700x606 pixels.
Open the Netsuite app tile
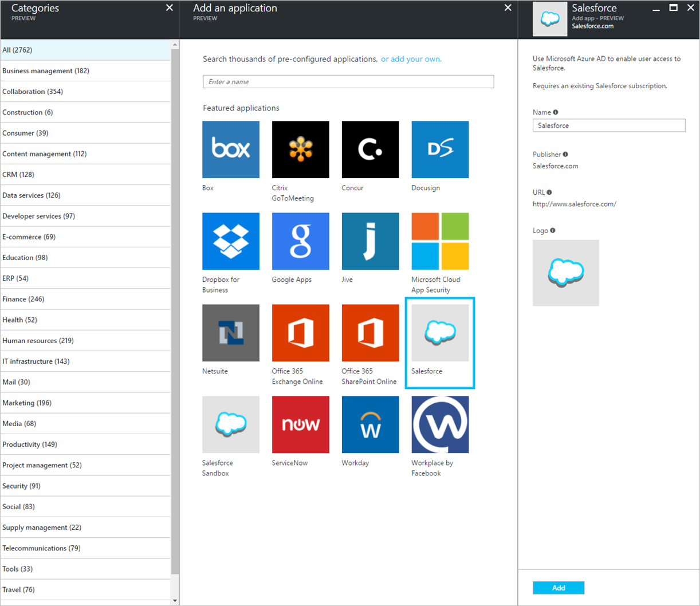coord(231,333)
